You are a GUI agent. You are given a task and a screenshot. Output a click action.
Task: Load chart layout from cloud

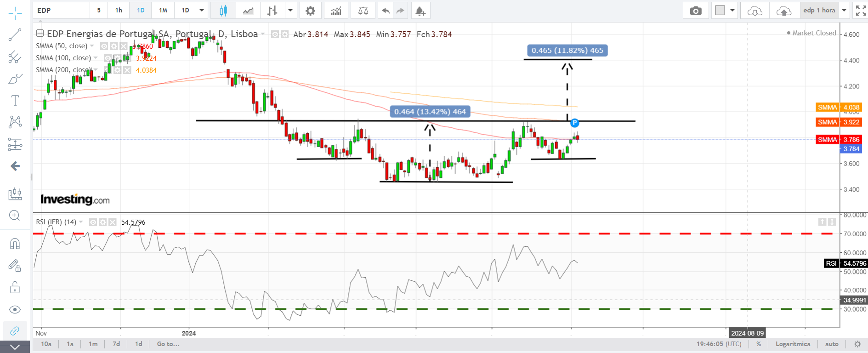(755, 11)
